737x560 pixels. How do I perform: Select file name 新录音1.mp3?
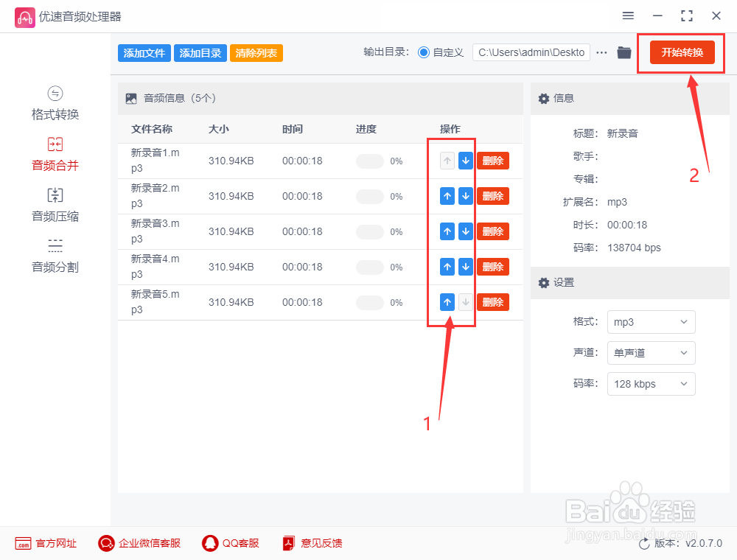pos(155,160)
